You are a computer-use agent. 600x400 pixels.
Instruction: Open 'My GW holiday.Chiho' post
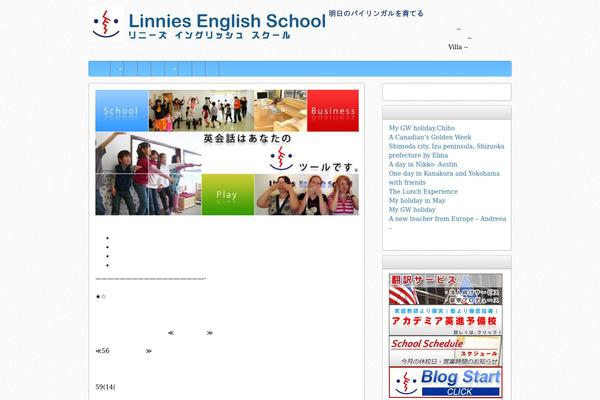click(x=422, y=128)
